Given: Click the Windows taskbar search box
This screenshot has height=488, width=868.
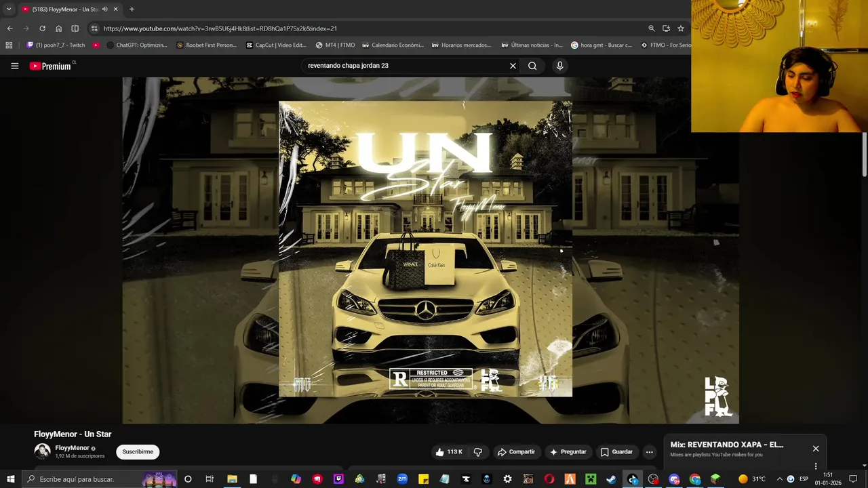Looking at the screenshot, I should click(100, 479).
